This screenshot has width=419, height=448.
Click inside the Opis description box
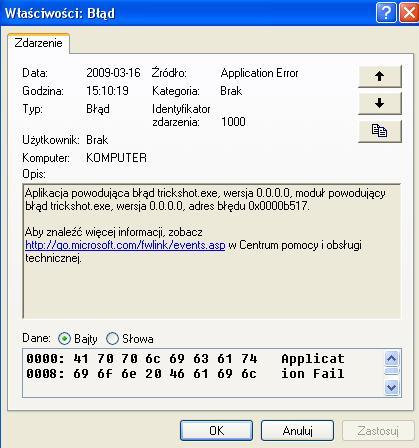[212, 251]
